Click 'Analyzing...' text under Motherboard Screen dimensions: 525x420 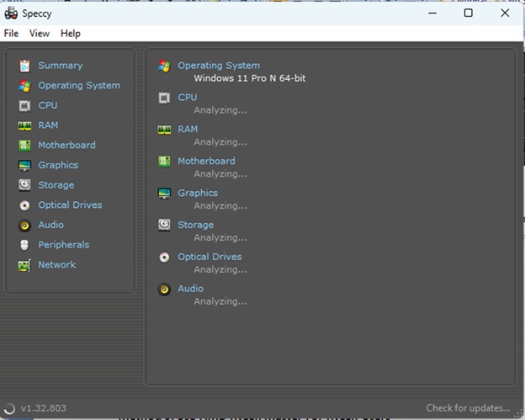pos(220,174)
